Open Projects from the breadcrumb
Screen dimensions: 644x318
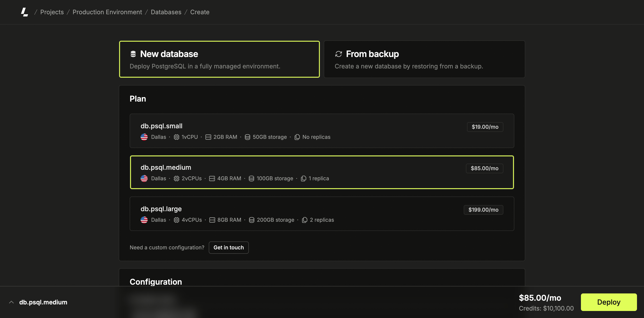point(52,12)
